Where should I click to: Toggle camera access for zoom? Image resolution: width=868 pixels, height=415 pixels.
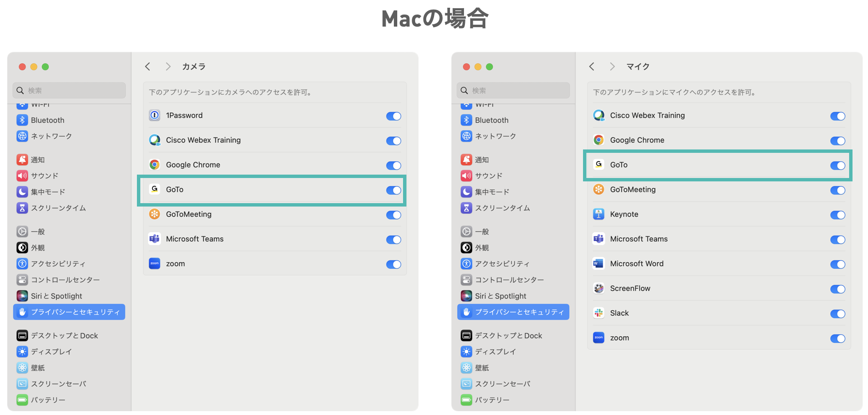(x=393, y=264)
